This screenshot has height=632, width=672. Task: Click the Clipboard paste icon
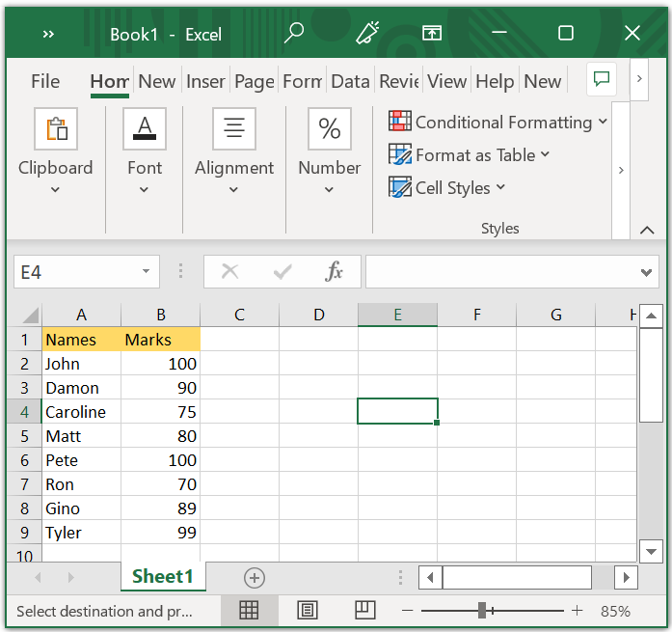[56, 128]
